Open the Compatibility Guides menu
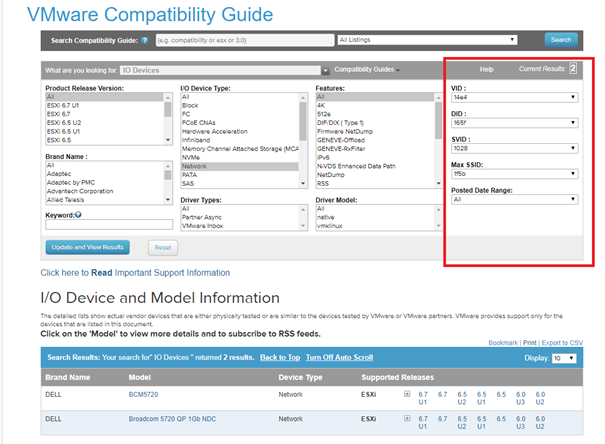Viewport: 605px width, 444px height. (367, 69)
